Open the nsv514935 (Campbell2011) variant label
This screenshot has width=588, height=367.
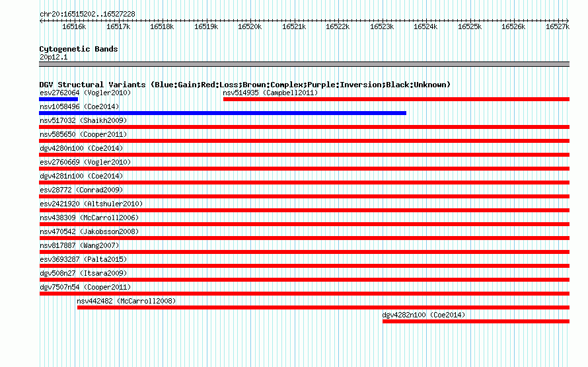tap(270, 93)
